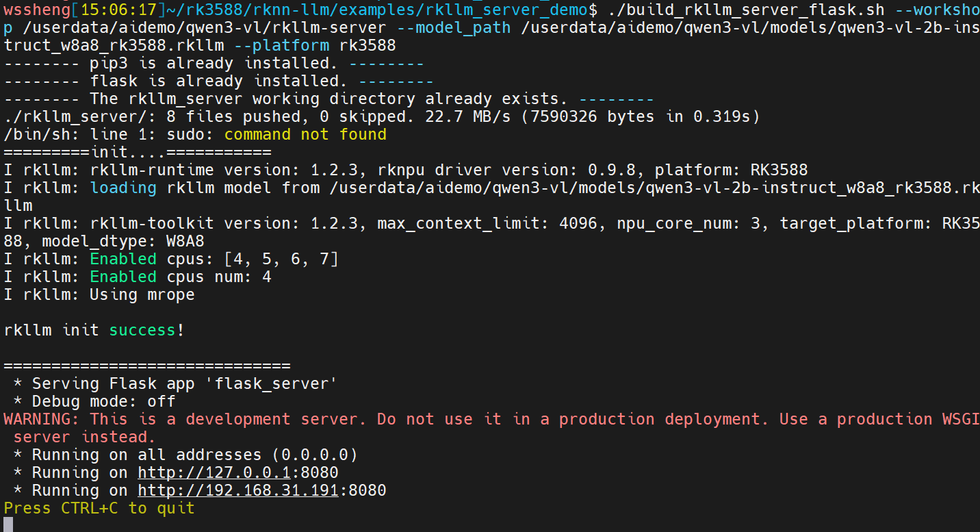Click the '/userdata/aidemo/qwen3-vl/rkllm-server' argument
Screen dimensions: 980x532
click(x=205, y=27)
